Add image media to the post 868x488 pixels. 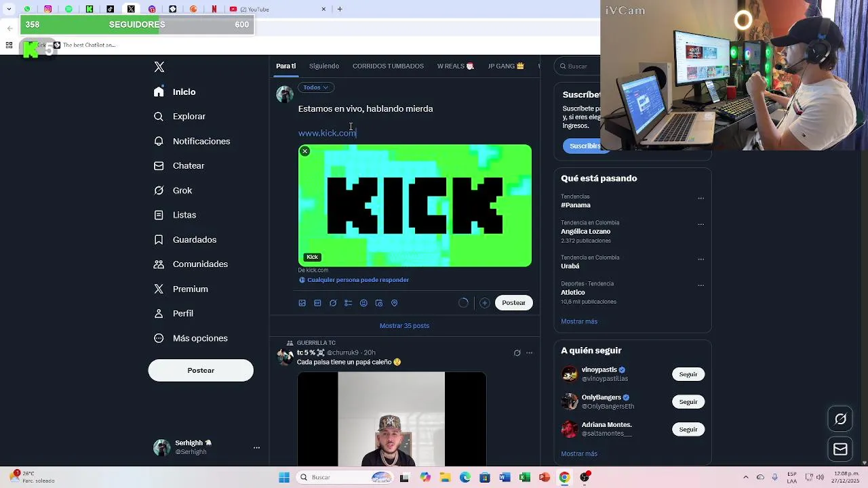coord(302,303)
